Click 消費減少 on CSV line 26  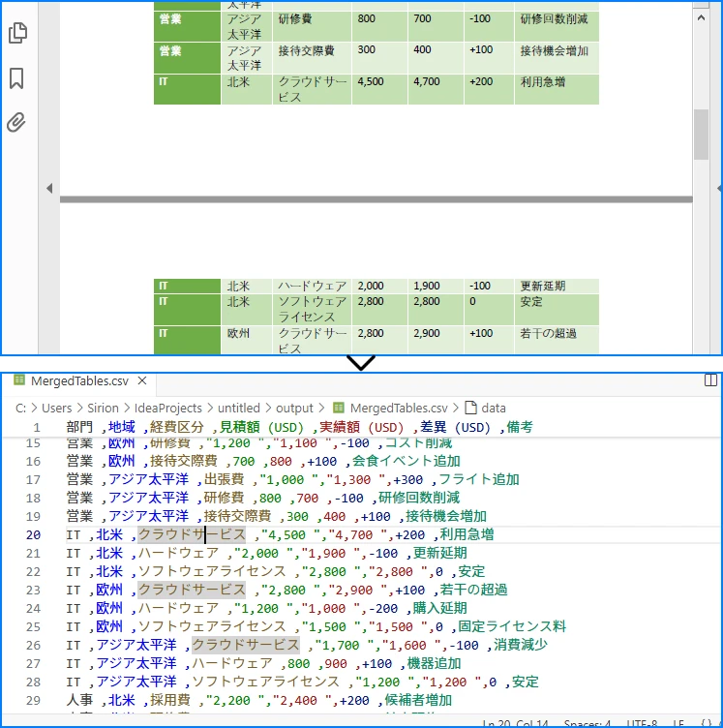tap(521, 646)
